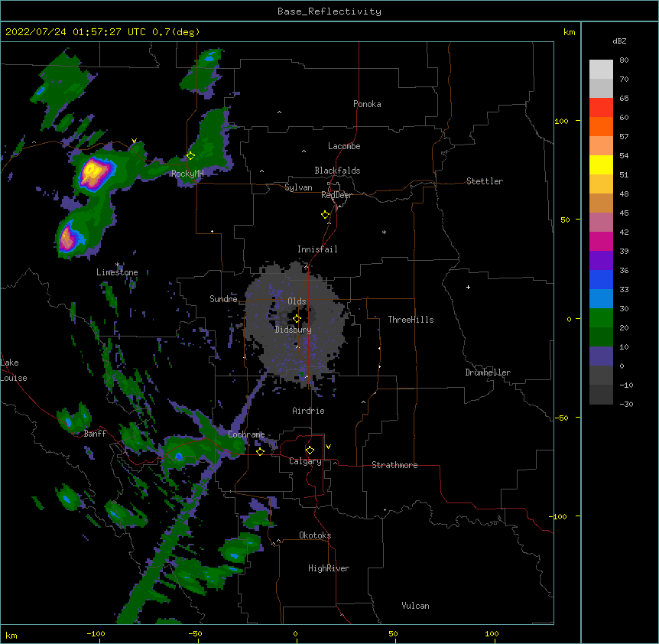This screenshot has width=659, height=644.
Task: Click the yellow V marker east of Calgary
Action: [328, 447]
